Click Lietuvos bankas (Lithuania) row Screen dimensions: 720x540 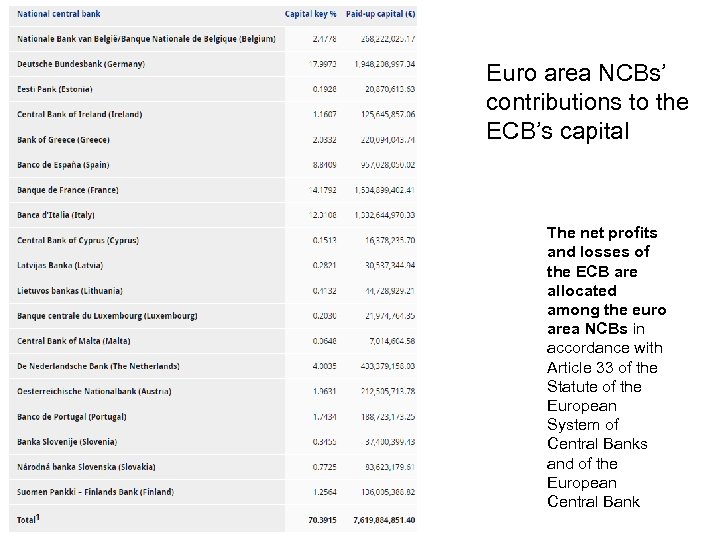[x=70, y=290]
